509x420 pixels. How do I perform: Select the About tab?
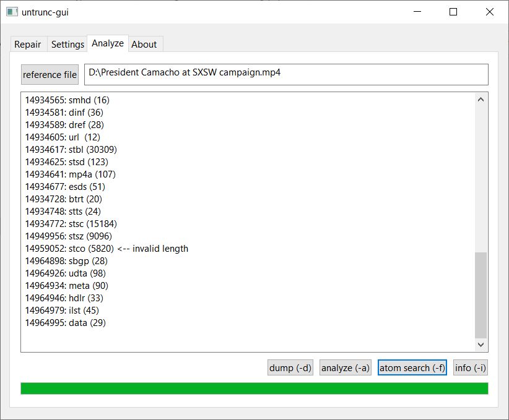click(x=144, y=44)
